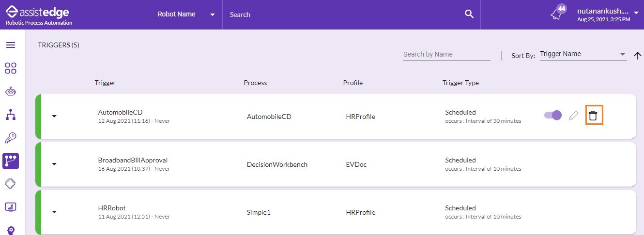Image resolution: width=644 pixels, height=235 pixels.
Task: Expand the HRRobot trigger row
Action: pos(54,212)
